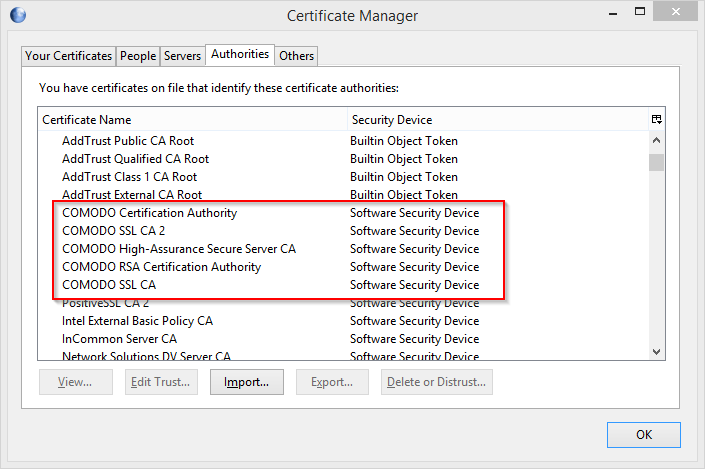Click Builtin Object Token for AddTrust Public CA
Viewport: 705px width, 469px height.
pyautogui.click(x=404, y=141)
